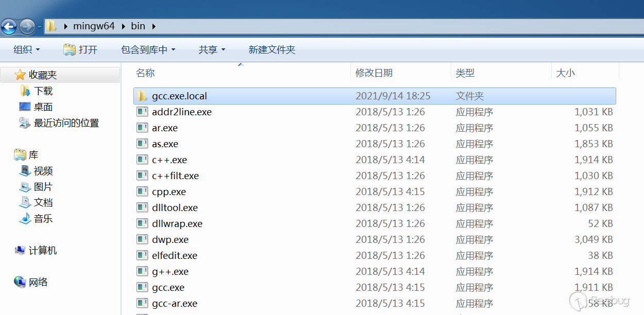
Task: Select 下载 in favorites sidebar
Action: tap(43, 91)
